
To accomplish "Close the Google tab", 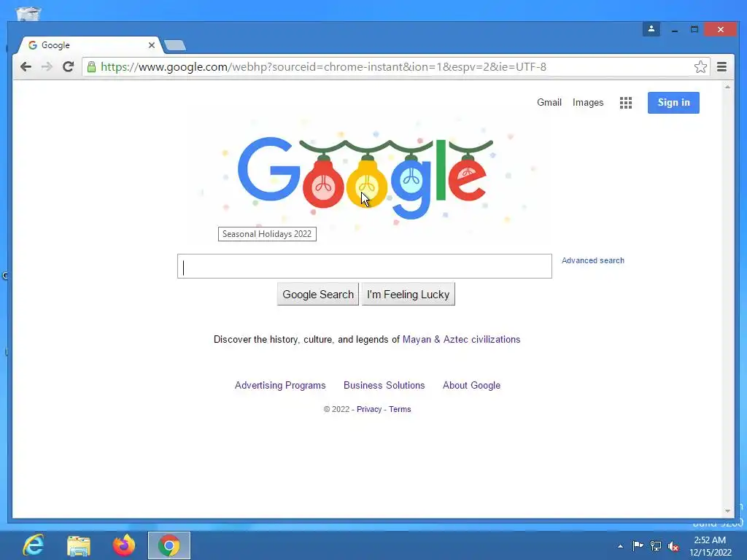I will click(152, 45).
